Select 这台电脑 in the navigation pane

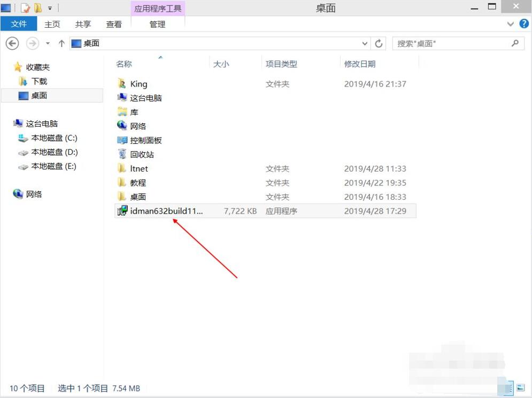(x=36, y=124)
